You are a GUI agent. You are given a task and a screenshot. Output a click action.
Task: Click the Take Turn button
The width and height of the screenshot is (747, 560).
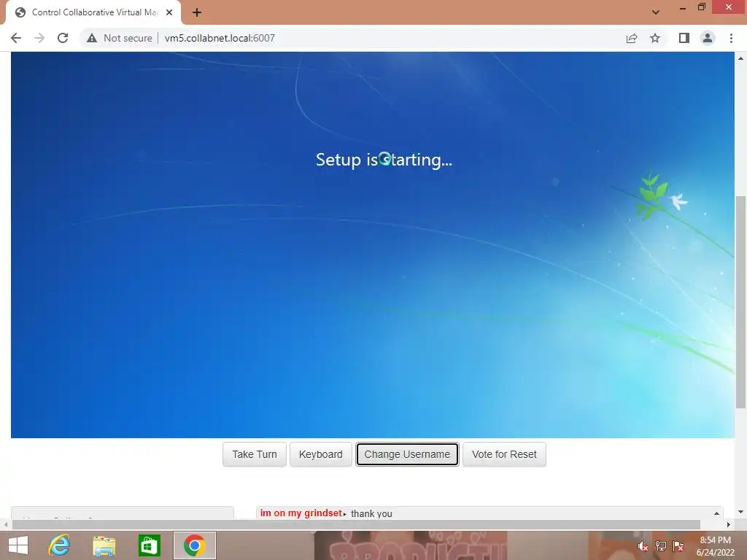pos(255,454)
